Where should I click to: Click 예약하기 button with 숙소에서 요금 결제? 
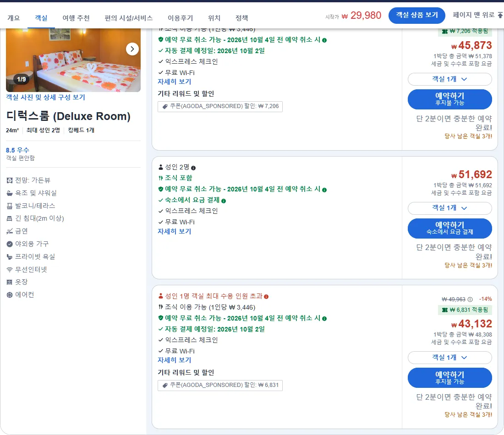click(x=449, y=228)
